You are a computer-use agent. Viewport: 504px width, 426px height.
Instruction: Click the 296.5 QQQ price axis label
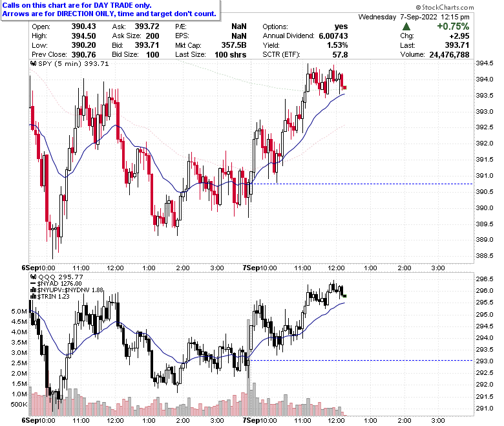coord(485,279)
